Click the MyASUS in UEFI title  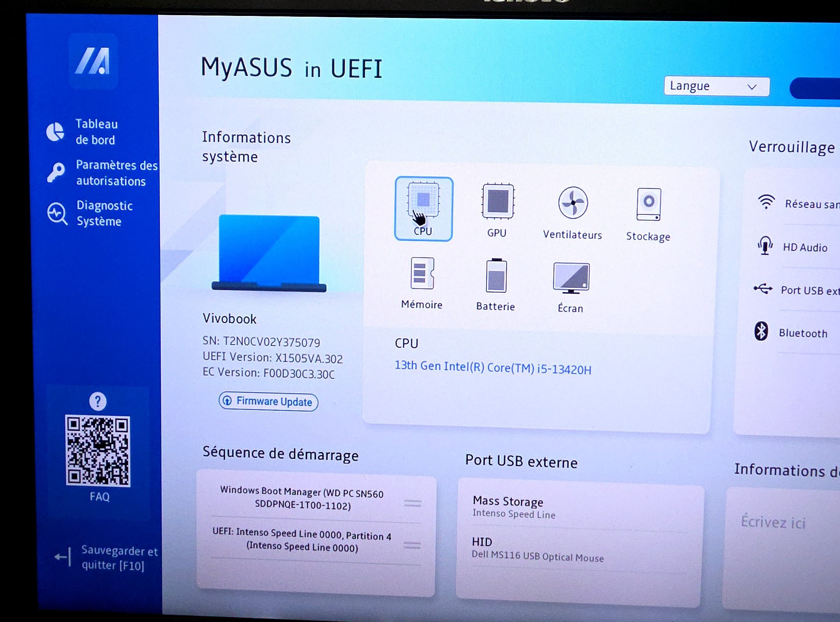pos(291,68)
